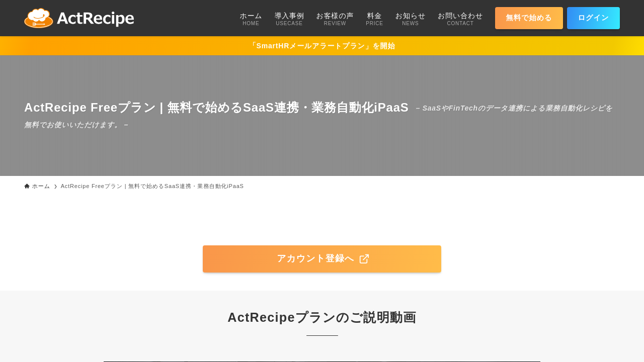Click the italic SaaSやFinTech subtitle text

pyautogui.click(x=513, y=109)
